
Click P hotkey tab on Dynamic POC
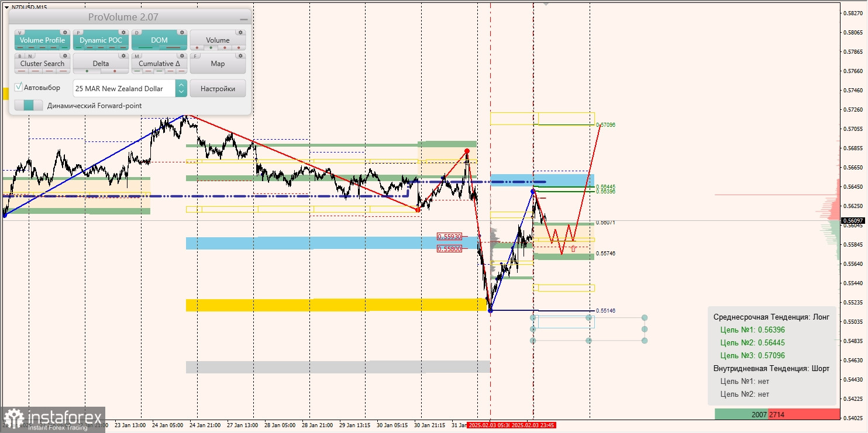point(79,33)
